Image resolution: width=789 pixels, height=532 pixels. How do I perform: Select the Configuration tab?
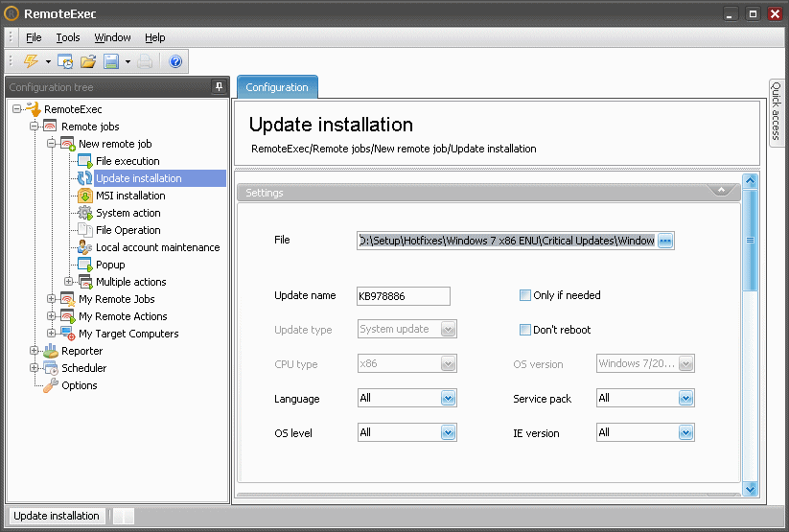[x=277, y=87]
